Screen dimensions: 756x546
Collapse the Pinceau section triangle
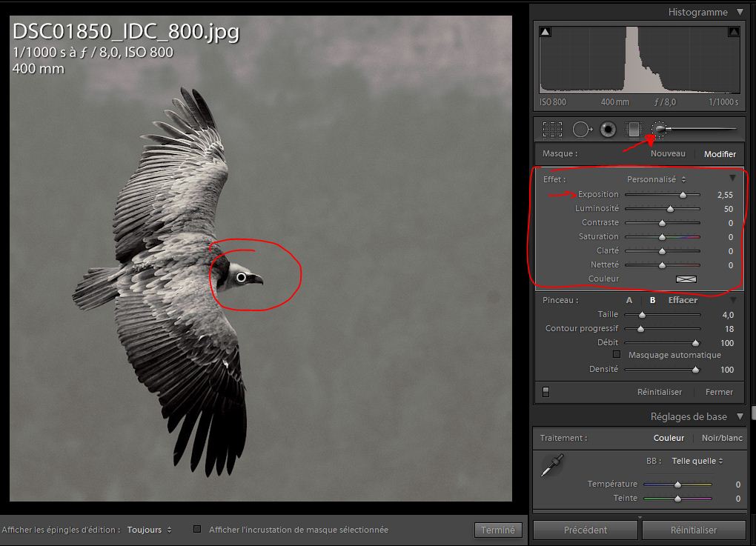733,300
